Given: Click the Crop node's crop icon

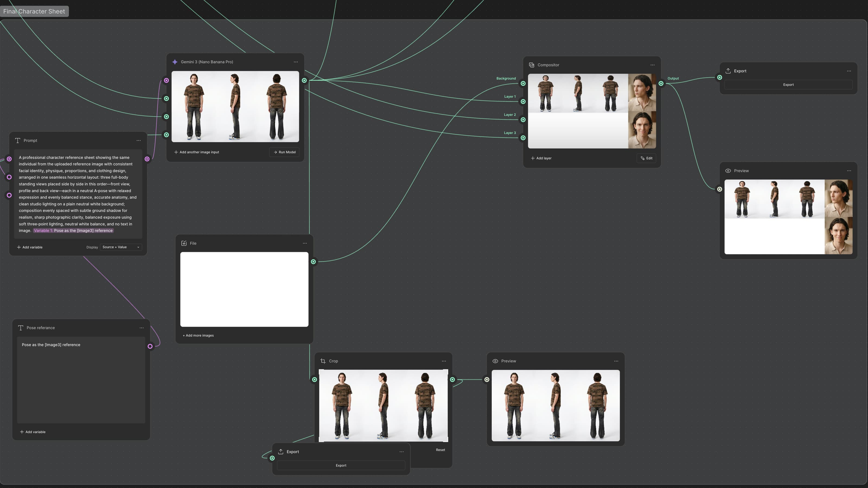Looking at the screenshot, I should click(323, 361).
